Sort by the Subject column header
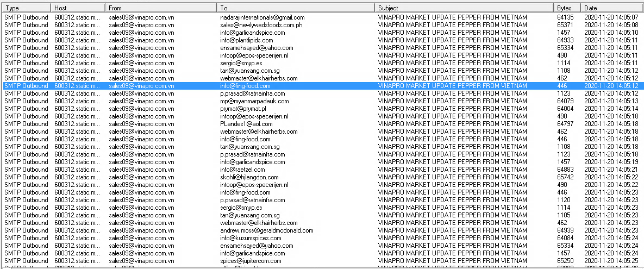The image size is (644, 269). 464,8
